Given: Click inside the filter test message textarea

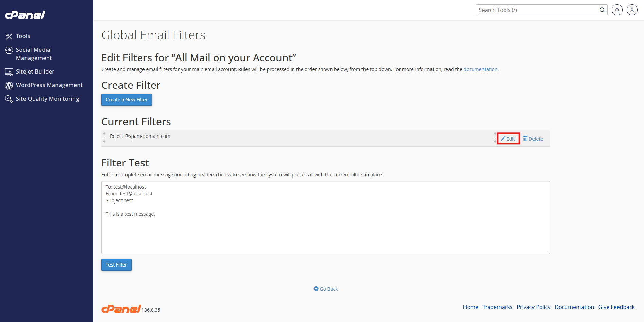Looking at the screenshot, I should (326, 218).
